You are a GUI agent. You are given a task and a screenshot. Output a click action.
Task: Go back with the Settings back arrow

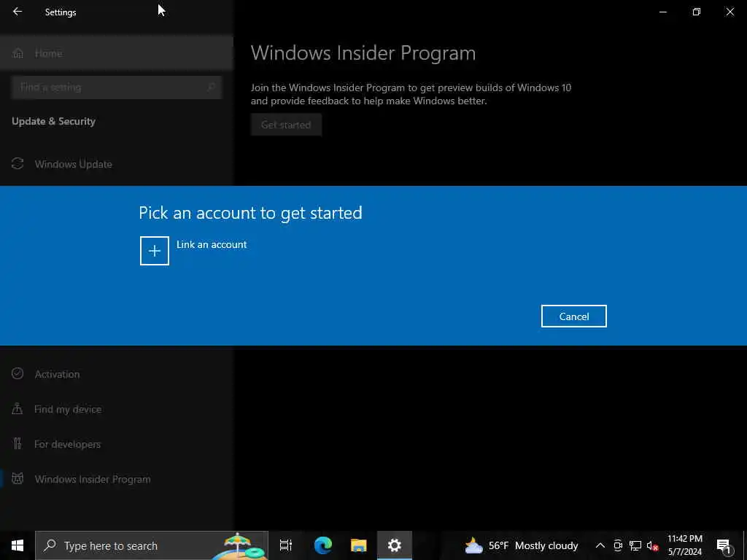[x=18, y=12]
